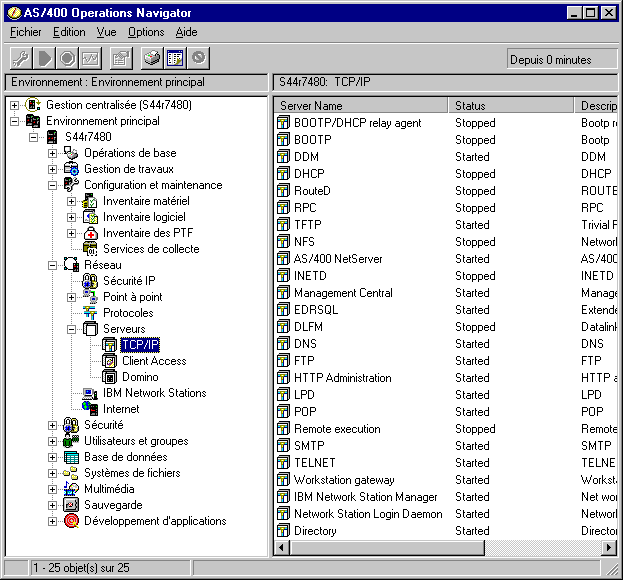This screenshot has height=580, width=623.
Task: Click the list view toolbar icon
Action: coord(175,59)
